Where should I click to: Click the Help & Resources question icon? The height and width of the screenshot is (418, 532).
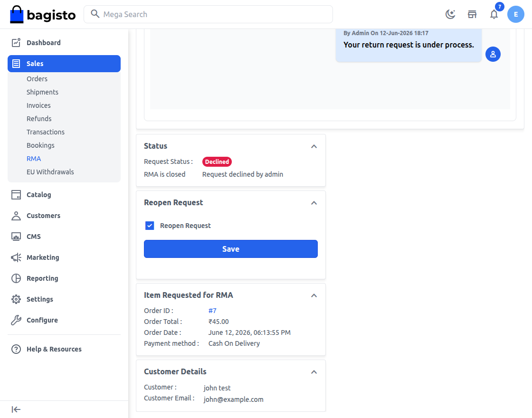click(x=16, y=349)
